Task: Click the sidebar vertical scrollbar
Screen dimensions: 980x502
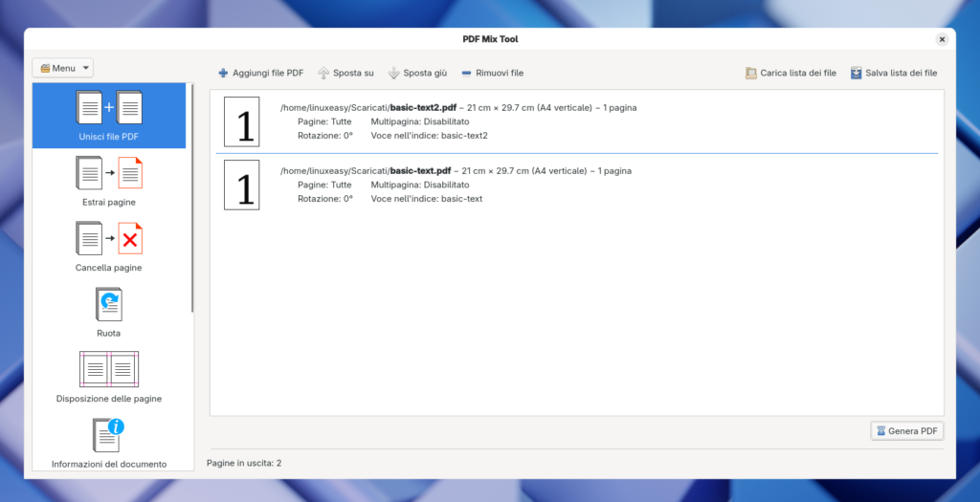Action: [x=192, y=199]
